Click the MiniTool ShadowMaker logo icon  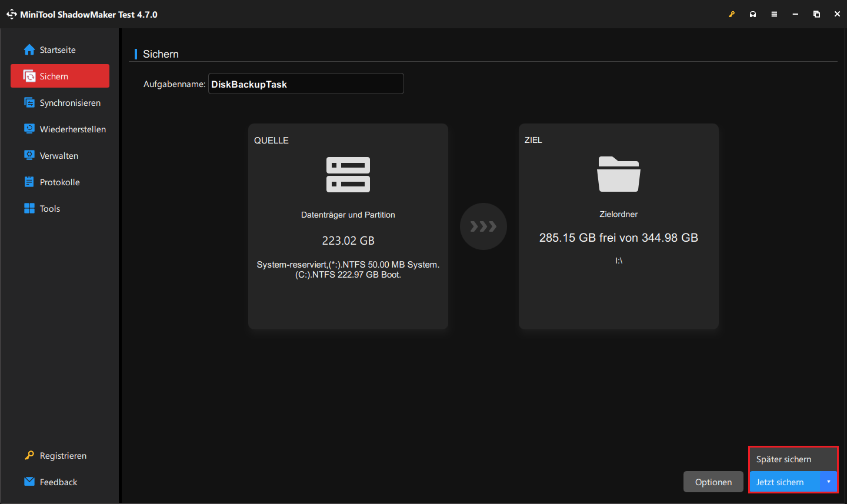point(11,14)
